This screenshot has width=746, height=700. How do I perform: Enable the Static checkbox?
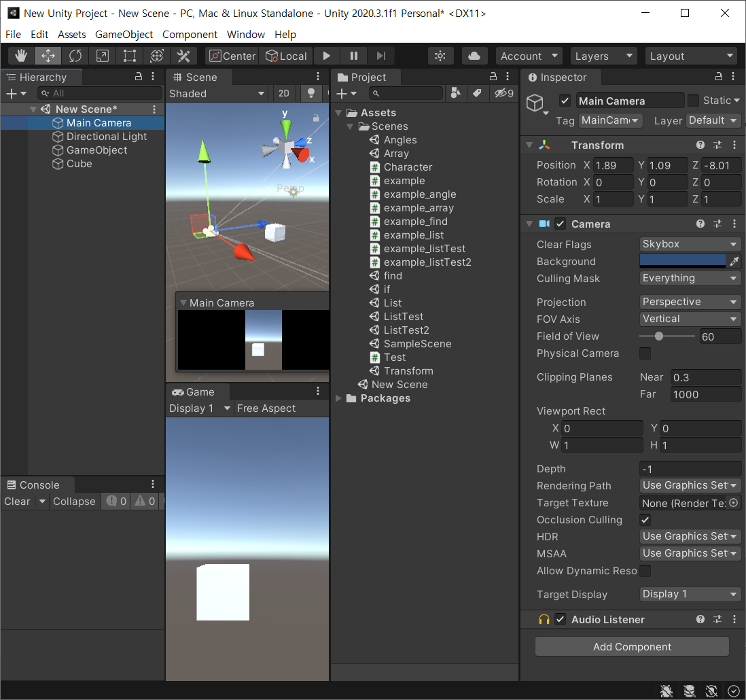coord(693,101)
